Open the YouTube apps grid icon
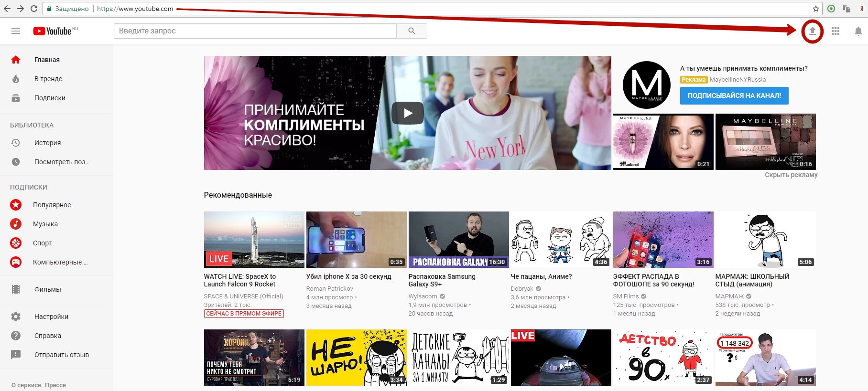The height and width of the screenshot is (391, 868). click(835, 31)
